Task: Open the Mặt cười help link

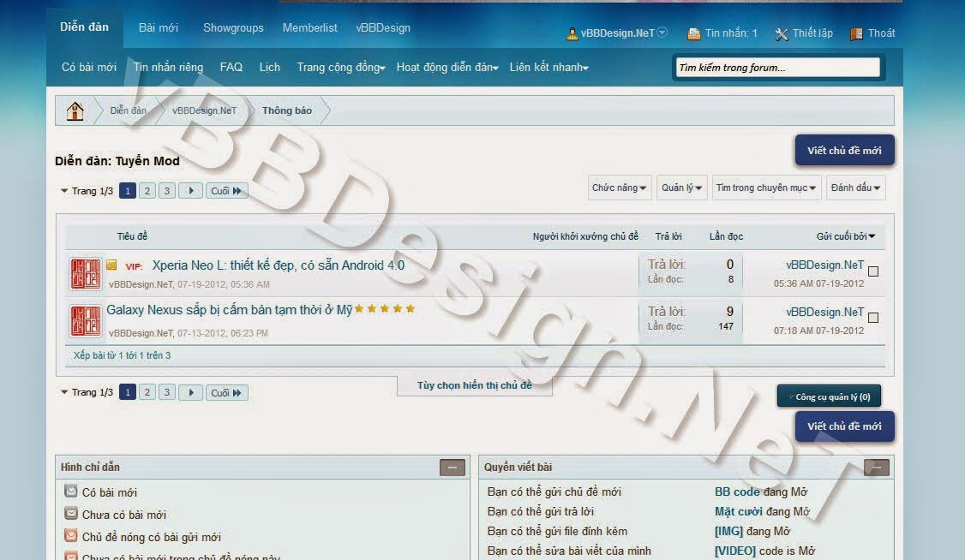Action: click(x=739, y=511)
